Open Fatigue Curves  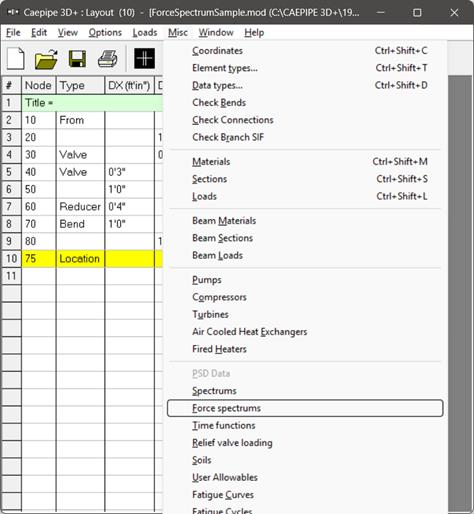pos(305,495)
